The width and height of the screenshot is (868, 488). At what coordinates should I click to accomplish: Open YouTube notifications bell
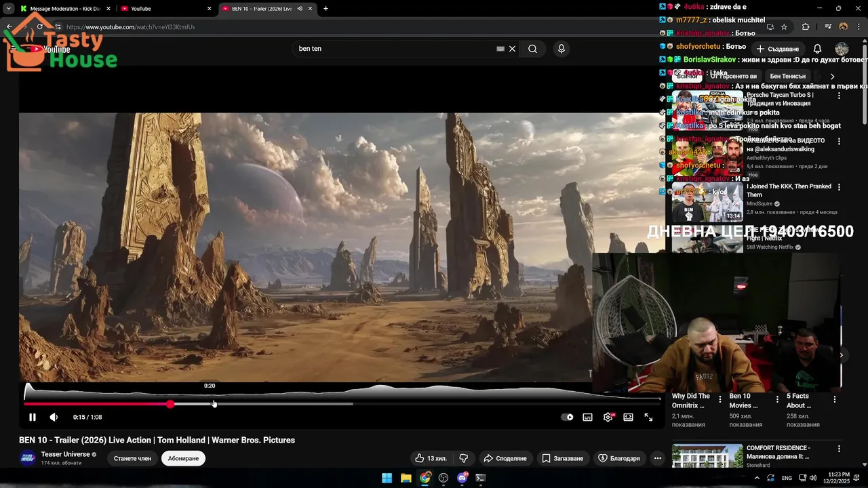[817, 49]
